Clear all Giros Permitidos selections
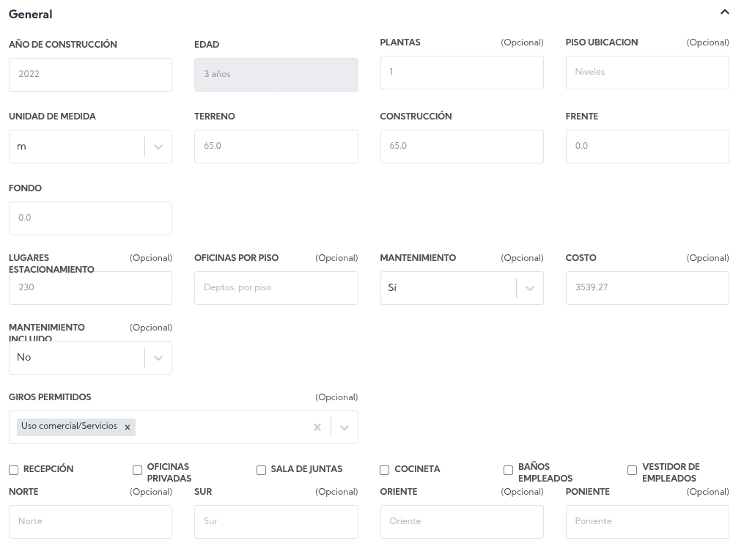 pyautogui.click(x=317, y=427)
